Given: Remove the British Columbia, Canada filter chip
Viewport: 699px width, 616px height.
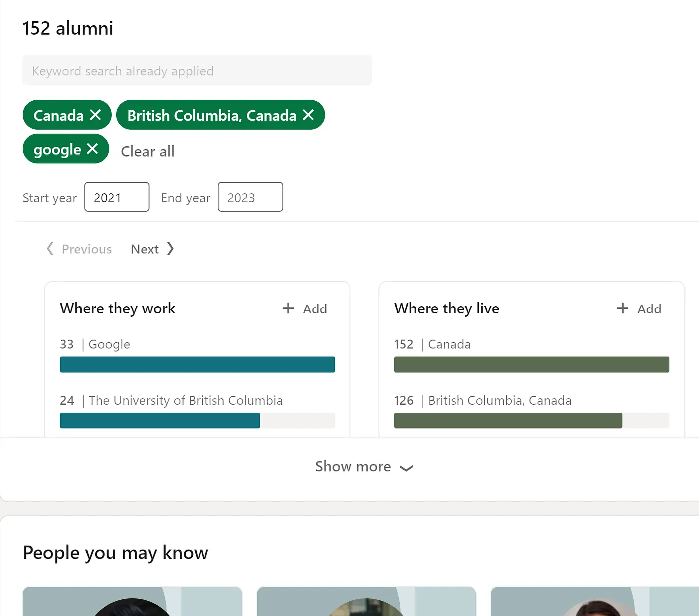Looking at the screenshot, I should click(x=308, y=115).
